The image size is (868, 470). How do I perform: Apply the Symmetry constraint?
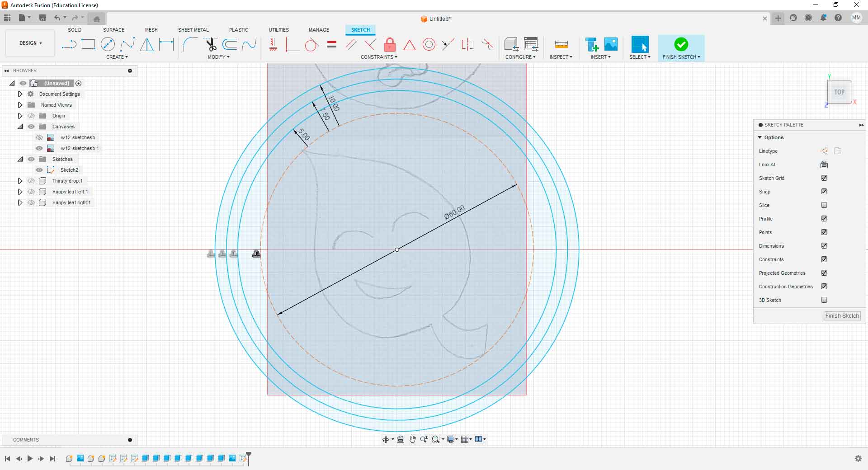(x=467, y=44)
